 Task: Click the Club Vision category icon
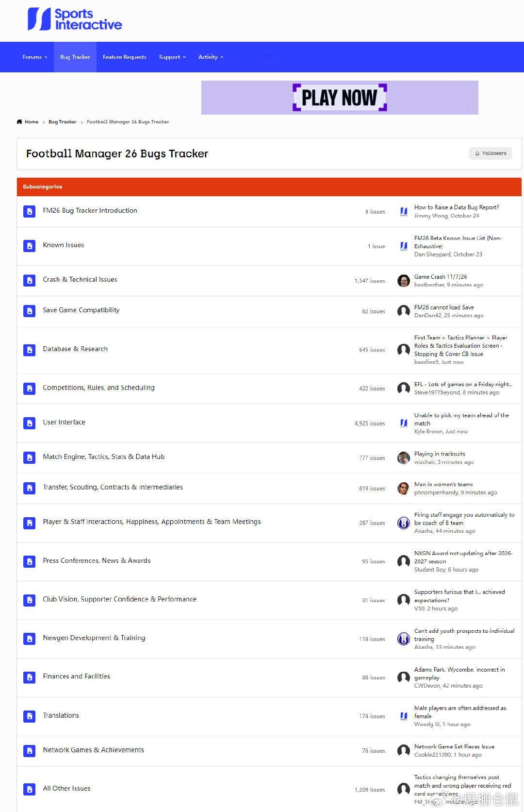click(30, 600)
